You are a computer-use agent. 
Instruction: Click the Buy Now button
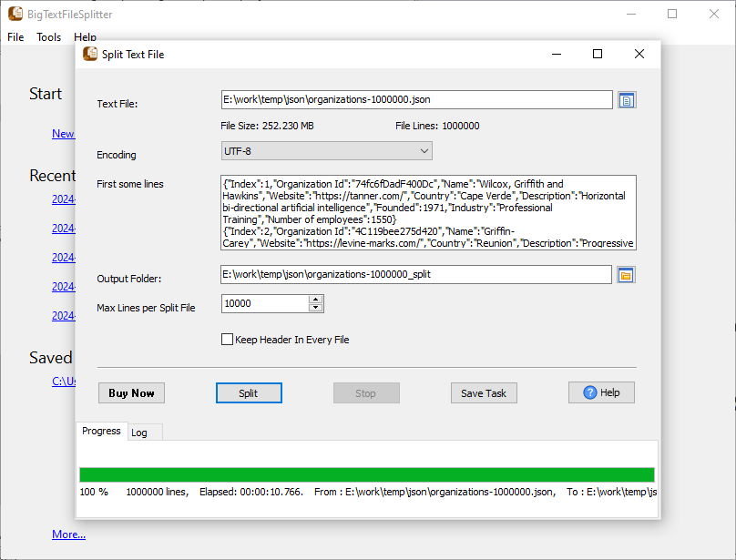131,393
